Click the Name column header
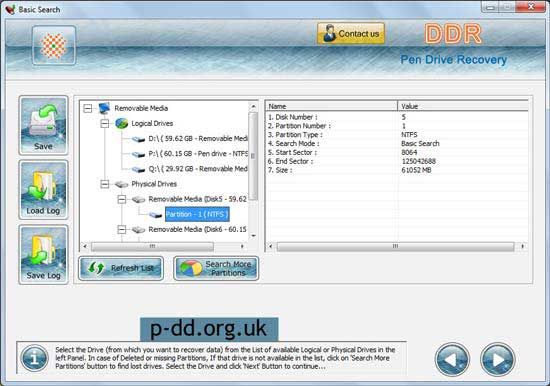 [x=331, y=106]
